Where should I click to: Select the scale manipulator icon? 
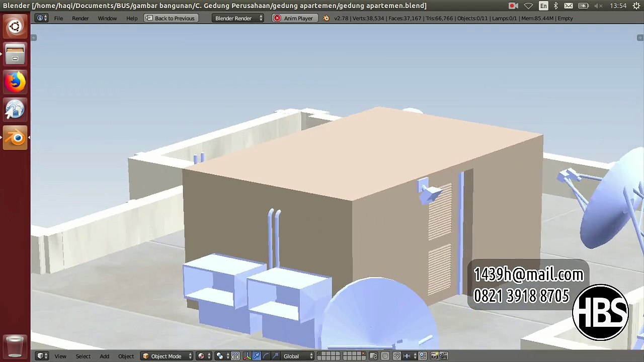[275, 356]
